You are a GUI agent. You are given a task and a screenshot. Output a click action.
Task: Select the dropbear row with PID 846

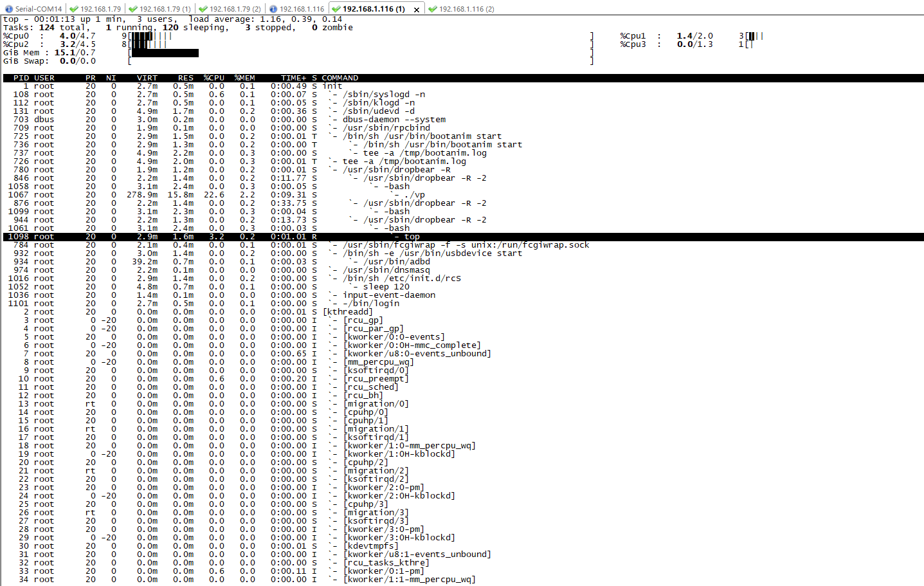[463, 178]
